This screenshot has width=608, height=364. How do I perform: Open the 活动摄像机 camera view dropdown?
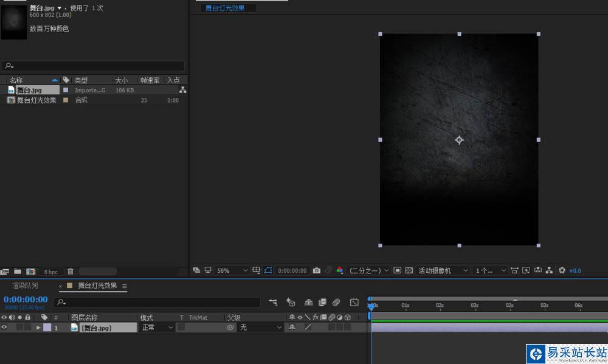[443, 270]
